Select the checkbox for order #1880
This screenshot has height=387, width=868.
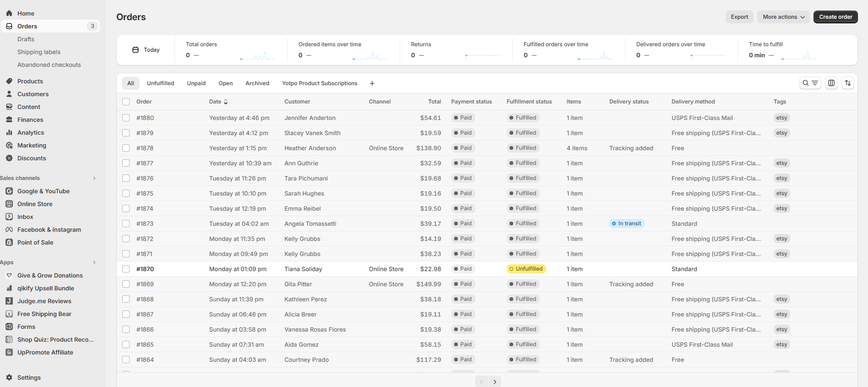coord(126,118)
